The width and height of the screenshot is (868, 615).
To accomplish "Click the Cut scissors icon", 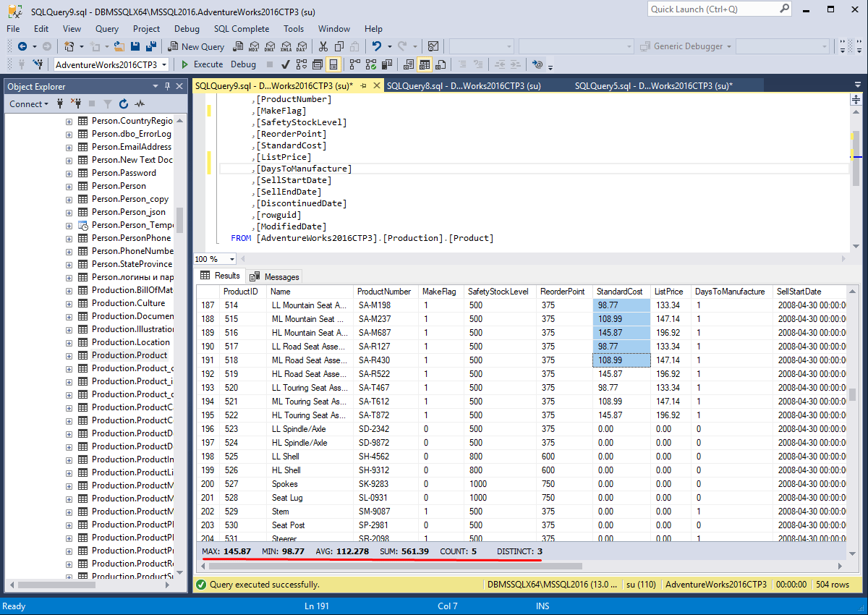I will pos(323,46).
